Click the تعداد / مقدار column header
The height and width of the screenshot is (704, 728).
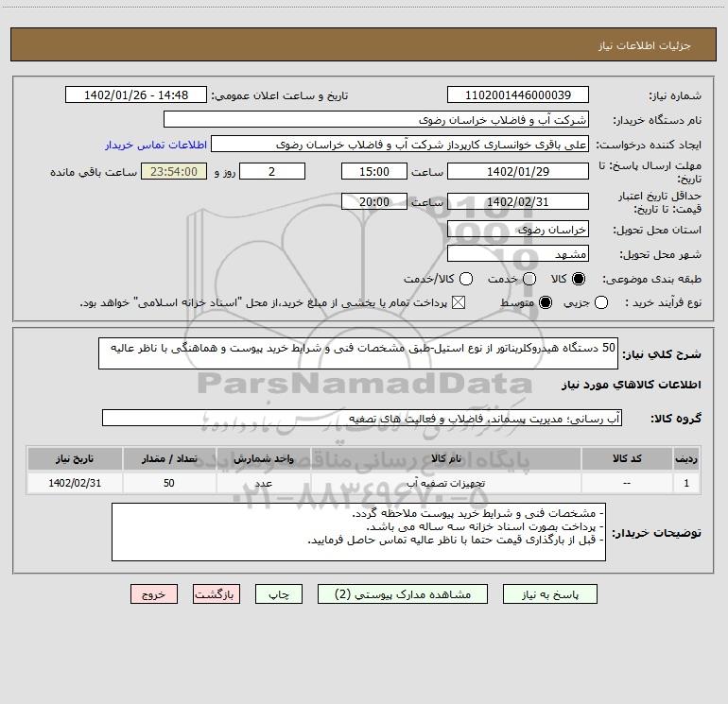tap(169, 458)
